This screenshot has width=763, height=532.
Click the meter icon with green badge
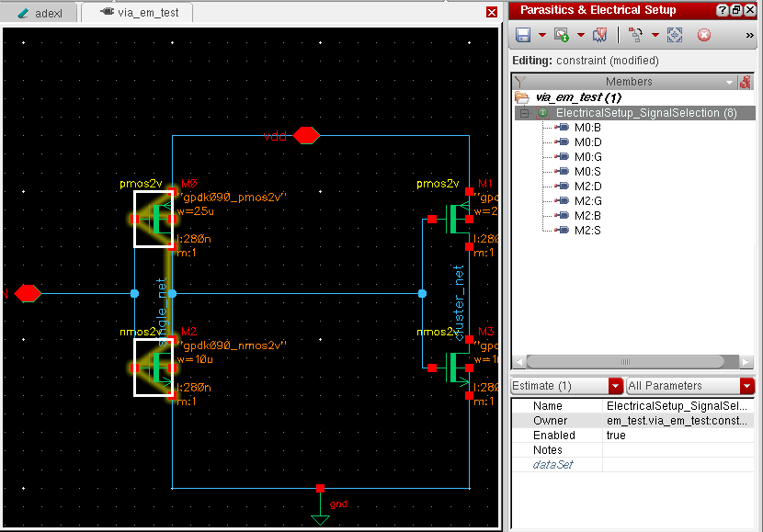coord(561,35)
